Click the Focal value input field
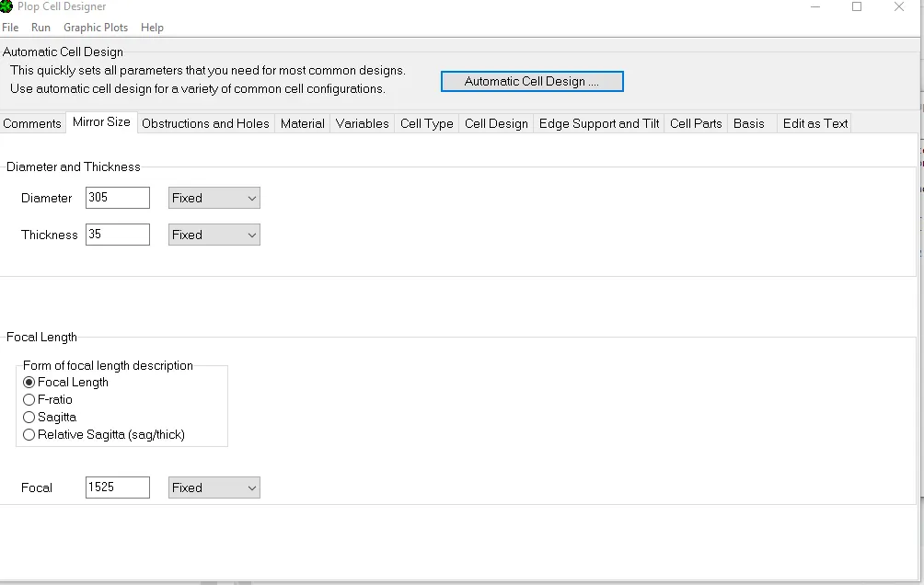The width and height of the screenshot is (924, 585). coord(117,487)
